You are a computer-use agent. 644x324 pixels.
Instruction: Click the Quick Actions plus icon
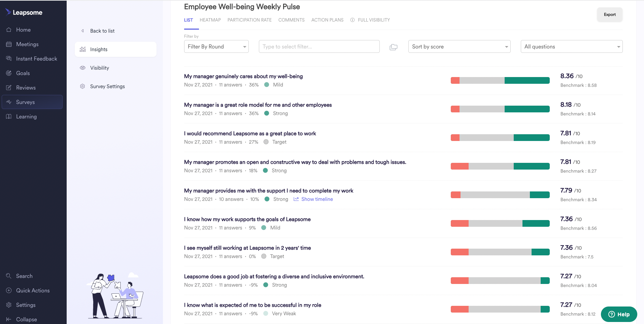(x=9, y=290)
